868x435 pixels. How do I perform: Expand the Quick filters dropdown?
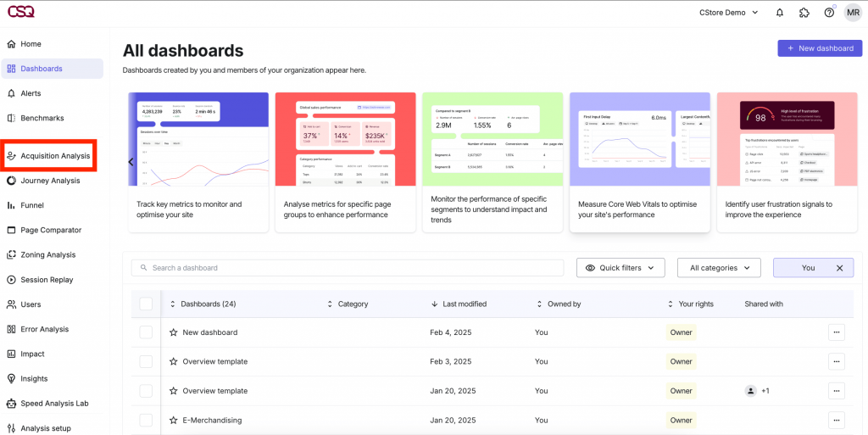pos(620,268)
